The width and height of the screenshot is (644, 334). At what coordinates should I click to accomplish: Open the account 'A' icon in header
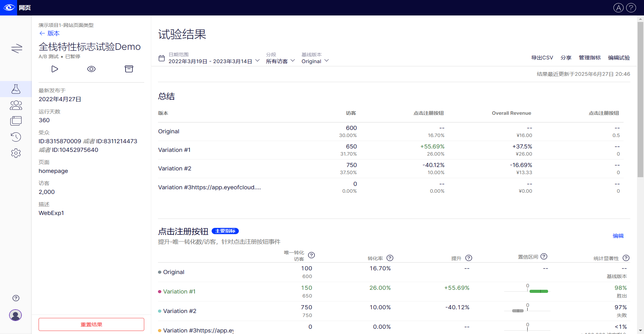click(x=618, y=8)
